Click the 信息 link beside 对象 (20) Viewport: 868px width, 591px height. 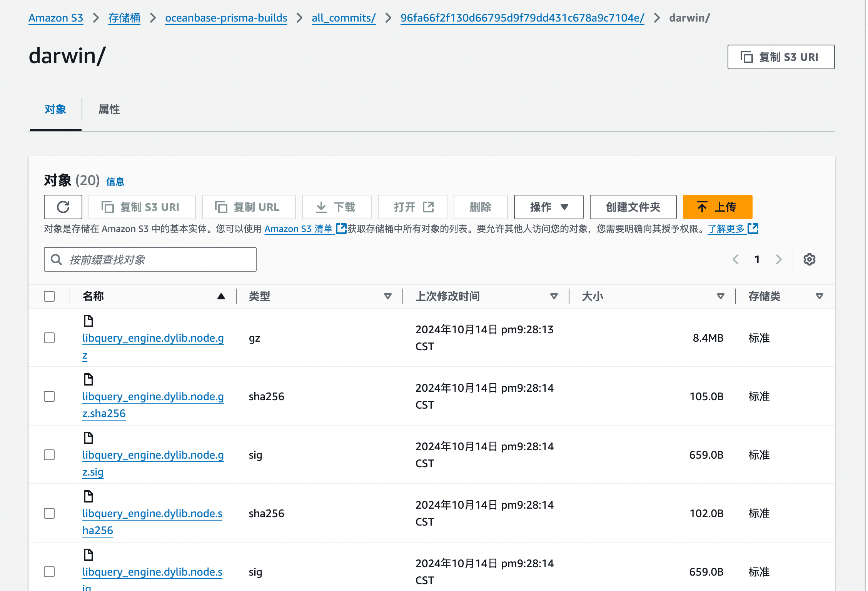(x=115, y=182)
